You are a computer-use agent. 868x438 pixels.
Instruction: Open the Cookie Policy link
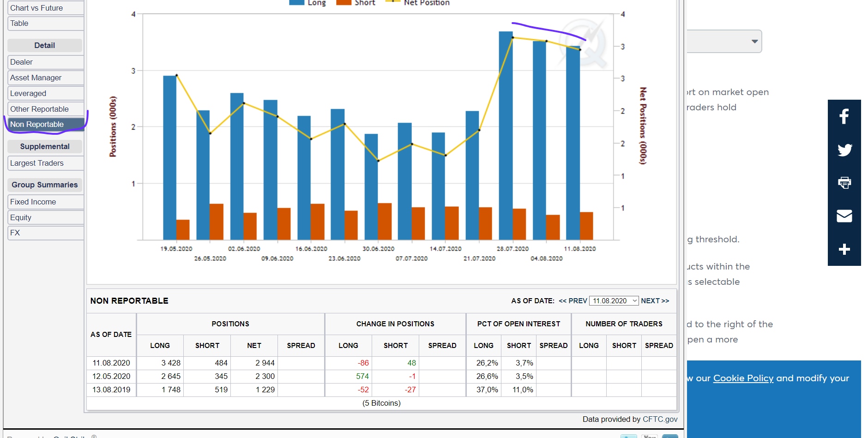(x=743, y=378)
